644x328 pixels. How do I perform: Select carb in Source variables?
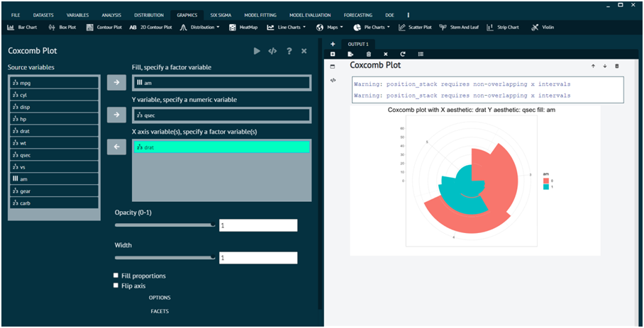click(54, 203)
